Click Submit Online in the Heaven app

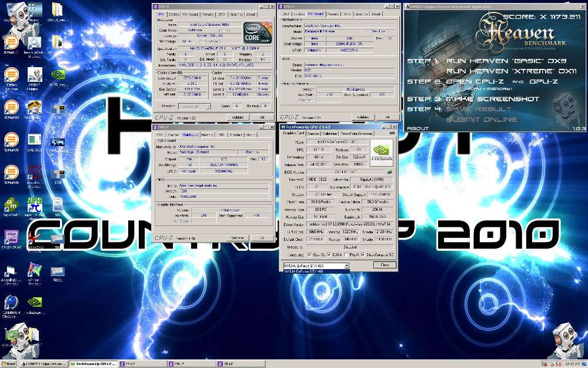[x=482, y=120]
